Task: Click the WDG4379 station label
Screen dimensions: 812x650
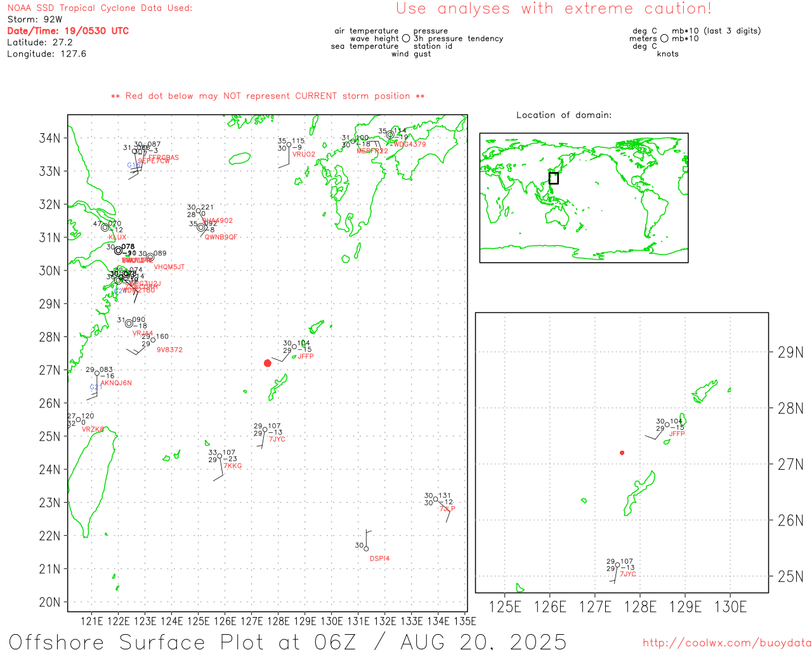Action: (410, 144)
